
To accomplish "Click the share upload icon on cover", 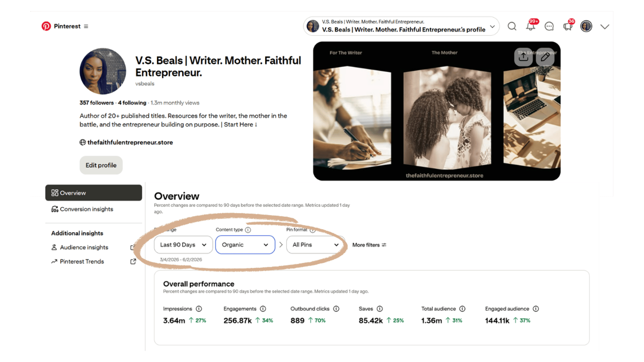I will tap(523, 57).
